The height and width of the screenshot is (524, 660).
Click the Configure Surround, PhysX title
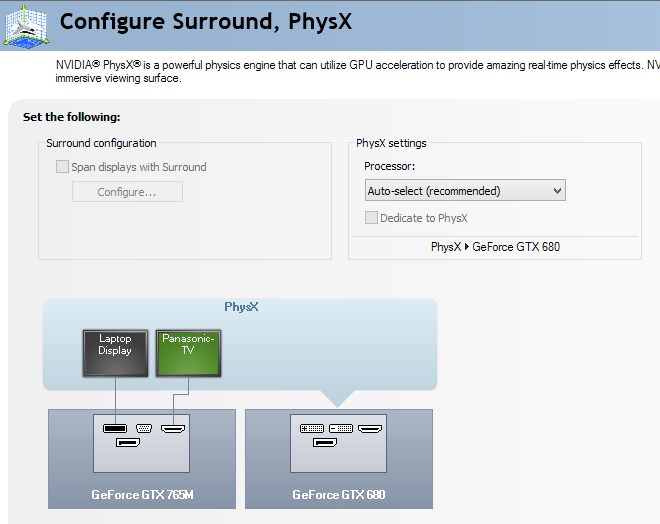[206, 22]
